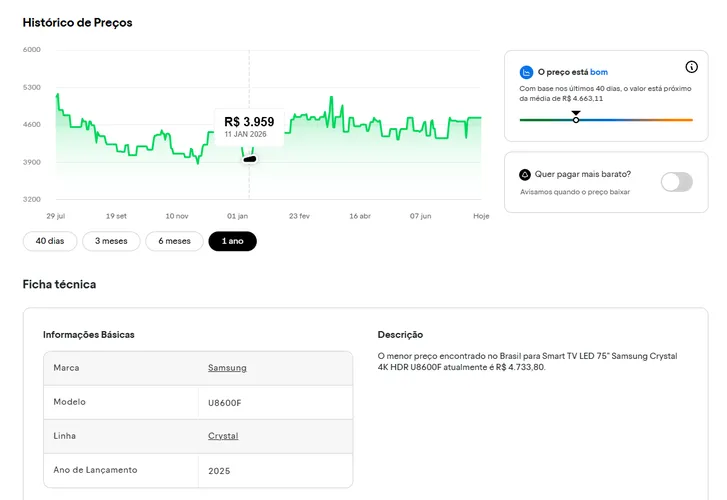Click the 4600 y-axis value
This screenshot has height=500, width=727.
[32, 125]
